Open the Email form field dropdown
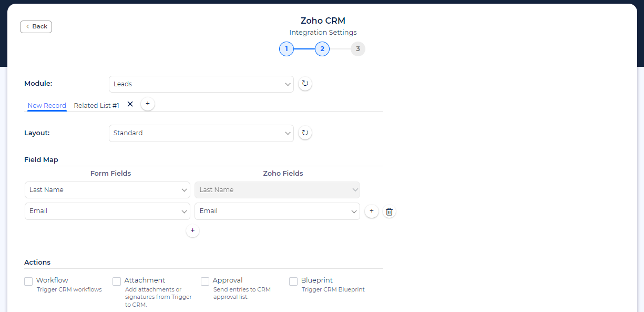 107,211
